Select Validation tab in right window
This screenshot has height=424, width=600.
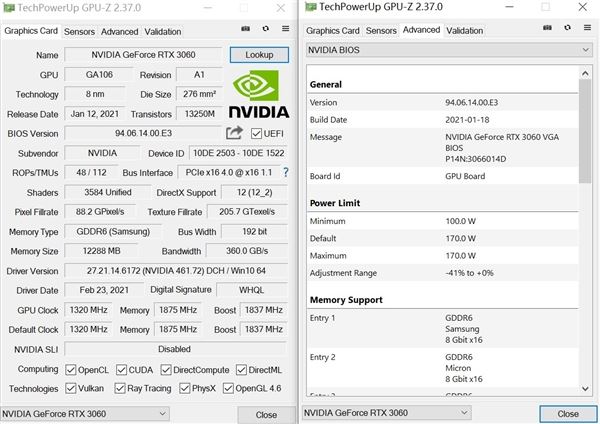coord(465,31)
